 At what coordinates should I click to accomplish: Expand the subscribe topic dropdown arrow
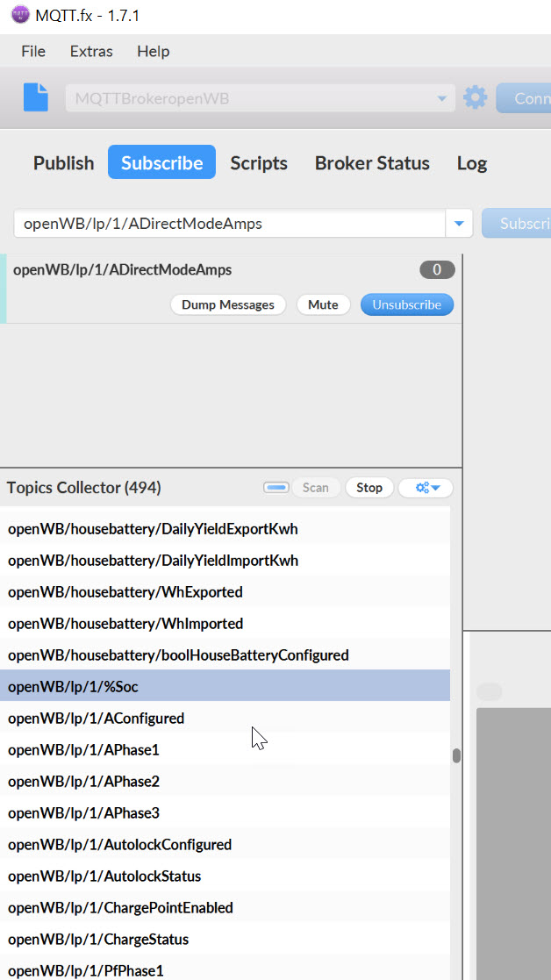click(x=459, y=224)
